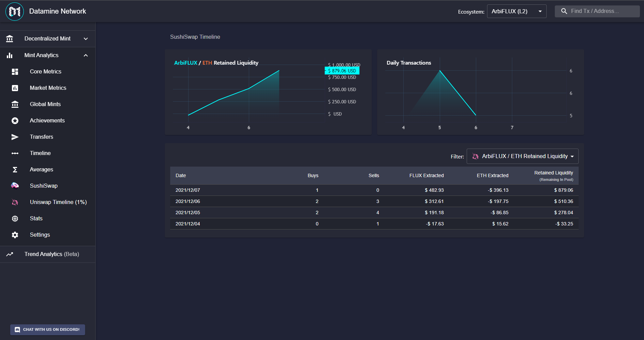The width and height of the screenshot is (644, 340).
Task: Select the 2021/12/04 date cell
Action: [x=188, y=224]
